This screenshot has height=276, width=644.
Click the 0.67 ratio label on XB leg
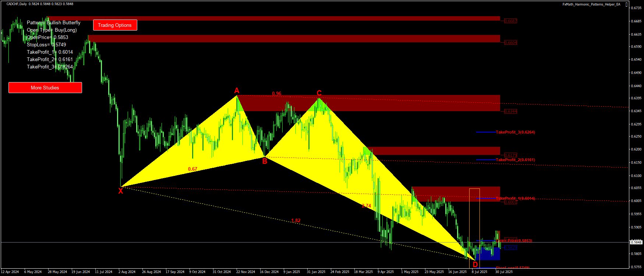[x=192, y=169]
